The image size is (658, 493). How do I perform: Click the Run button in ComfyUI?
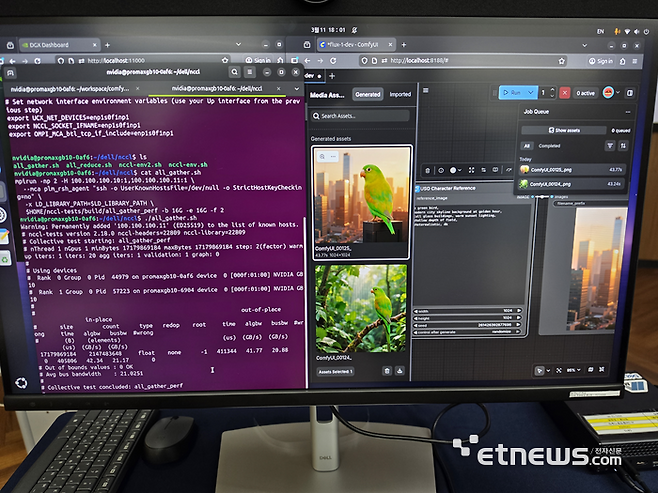point(515,92)
